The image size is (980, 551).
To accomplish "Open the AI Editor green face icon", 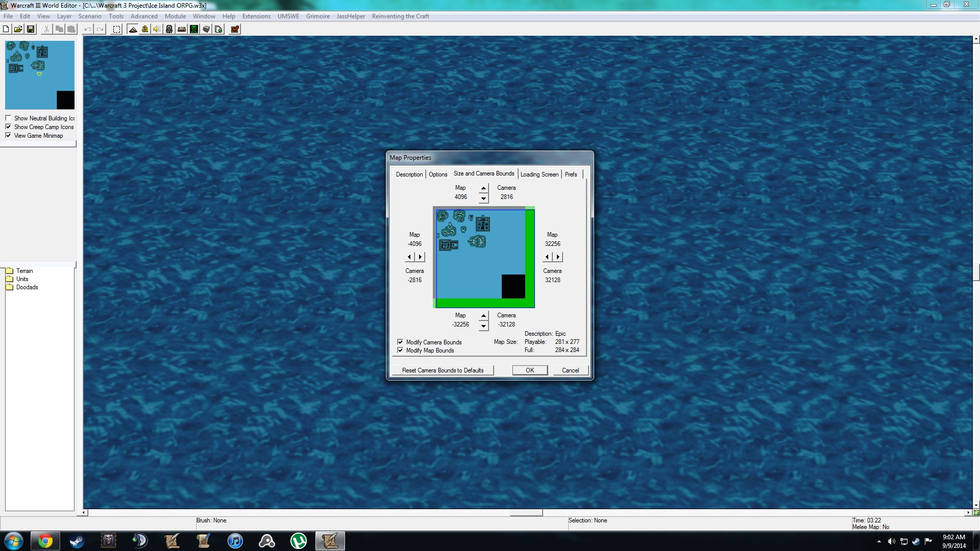I will 194,29.
